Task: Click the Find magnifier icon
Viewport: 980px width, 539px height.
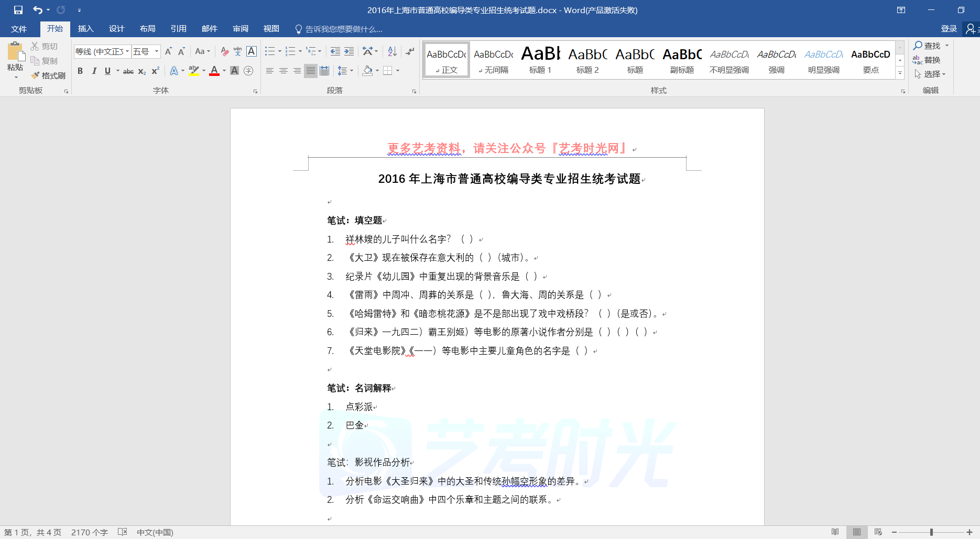Action: pyautogui.click(x=918, y=46)
